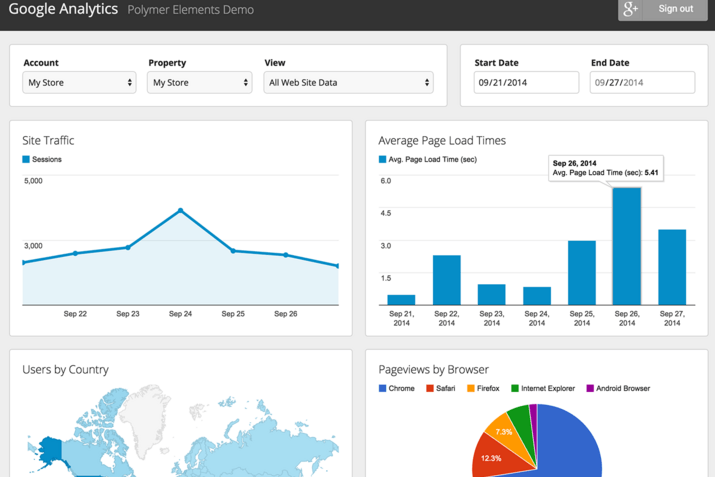Click the Chrome legend label
The image size is (715, 477).
click(x=401, y=388)
